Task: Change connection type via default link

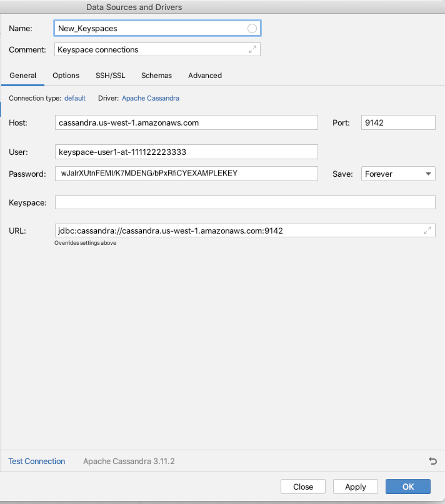Action: (x=75, y=98)
